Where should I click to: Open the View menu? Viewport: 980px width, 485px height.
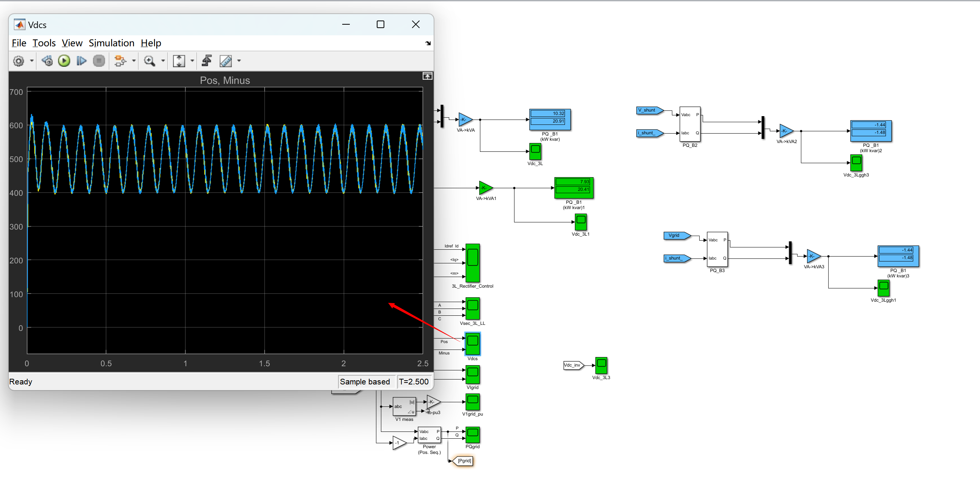click(72, 43)
